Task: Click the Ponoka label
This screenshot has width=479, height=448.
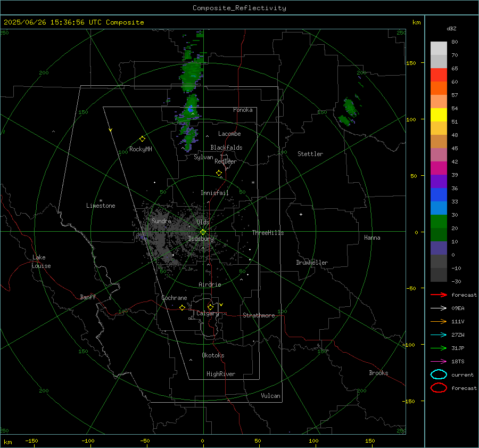Action: point(243,110)
